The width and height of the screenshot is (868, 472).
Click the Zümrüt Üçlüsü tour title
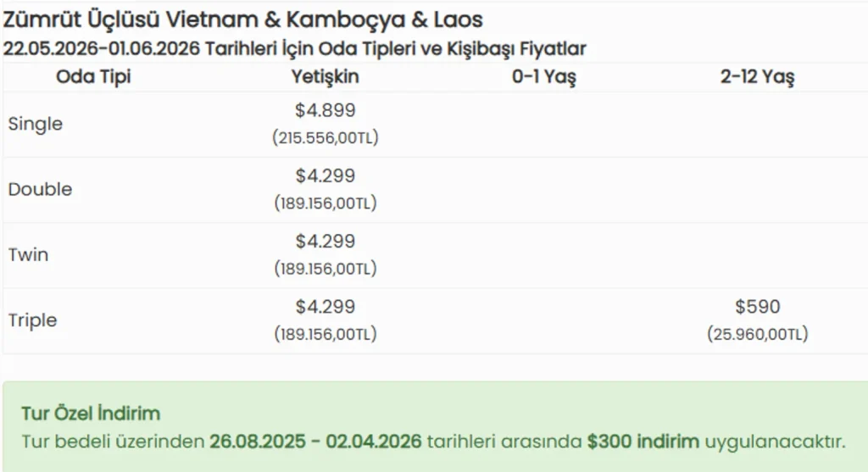(243, 19)
